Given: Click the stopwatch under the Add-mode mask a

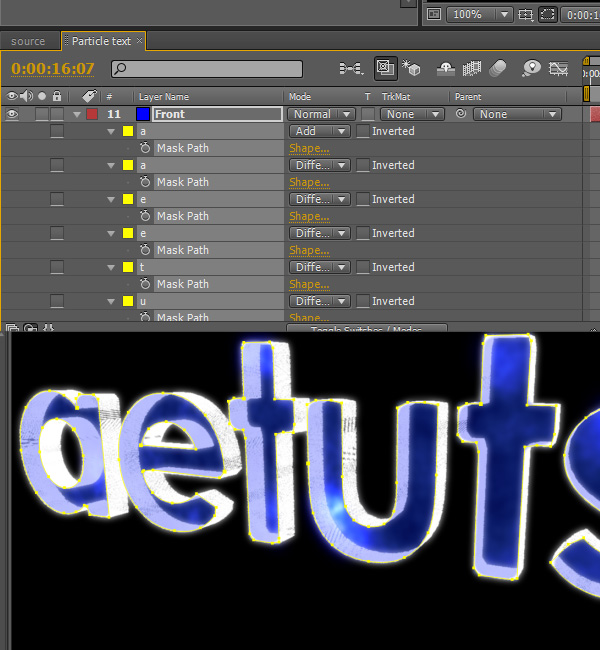Looking at the screenshot, I should point(145,148).
